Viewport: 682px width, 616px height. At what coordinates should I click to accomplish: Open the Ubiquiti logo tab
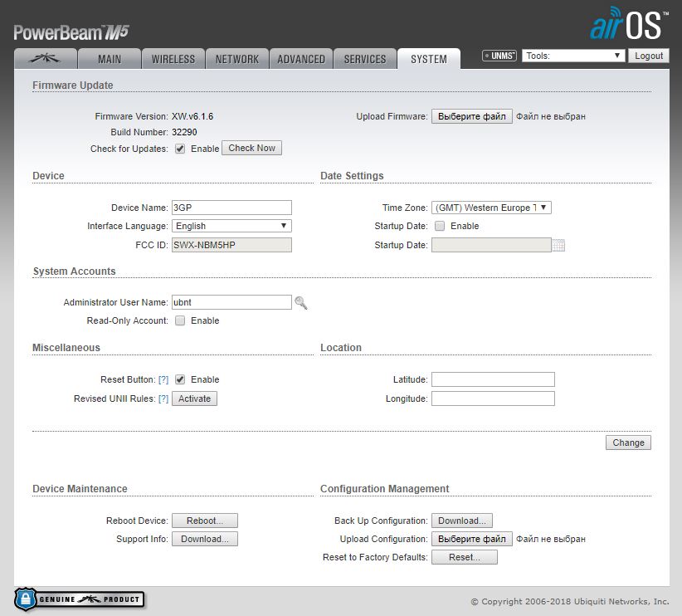coord(46,59)
